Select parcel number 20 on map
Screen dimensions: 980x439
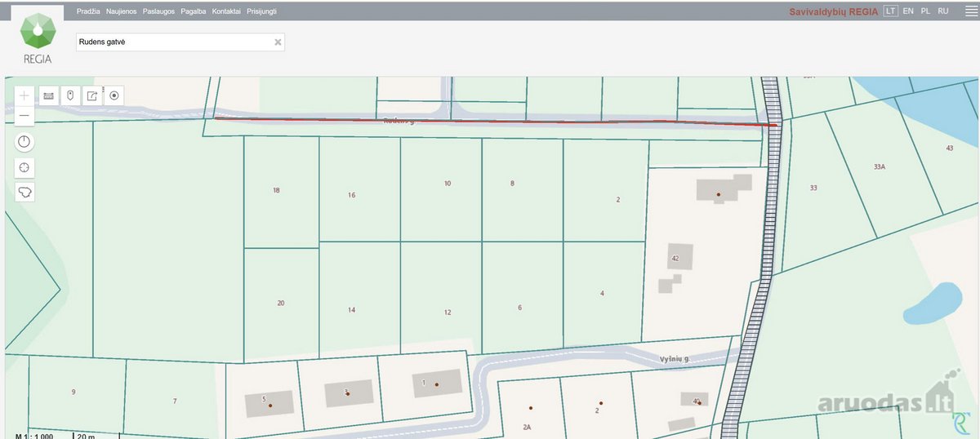click(x=280, y=303)
